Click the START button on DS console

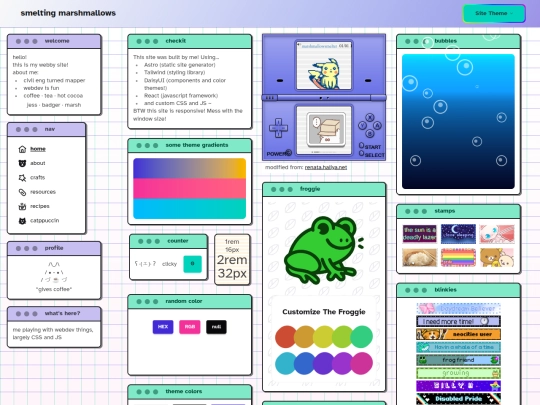point(362,146)
